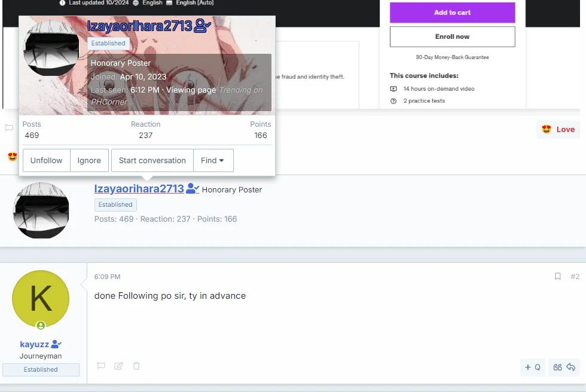The image size is (586, 392).
Task: React with the Love button
Action: 558,130
